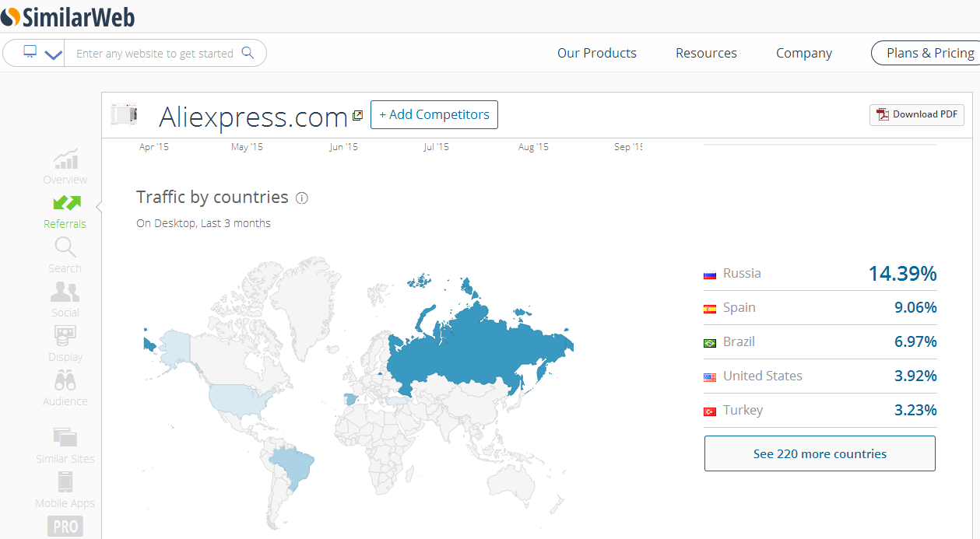Open Aliexpress.com external link icon
The width and height of the screenshot is (980, 539).
click(357, 115)
